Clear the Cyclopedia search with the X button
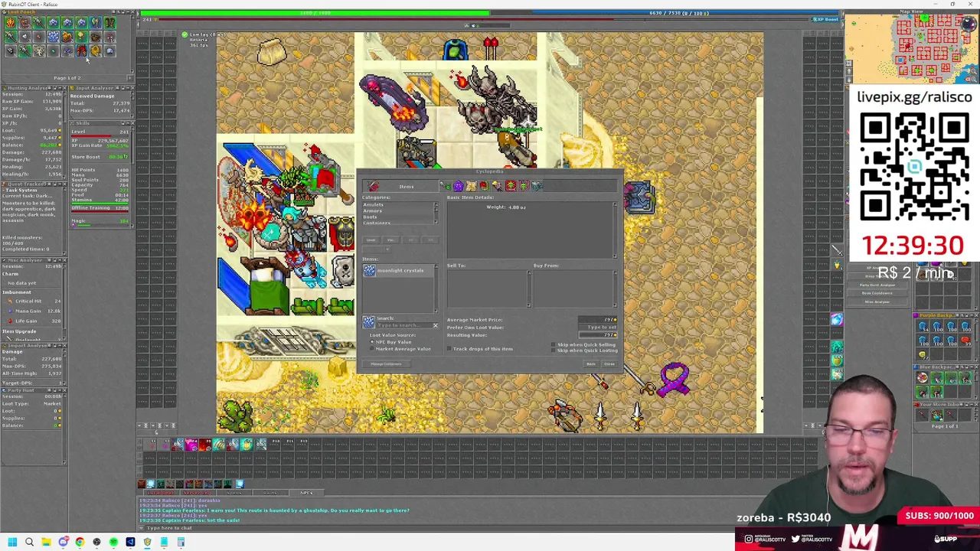Screen dimensions: 980x551 (436, 326)
